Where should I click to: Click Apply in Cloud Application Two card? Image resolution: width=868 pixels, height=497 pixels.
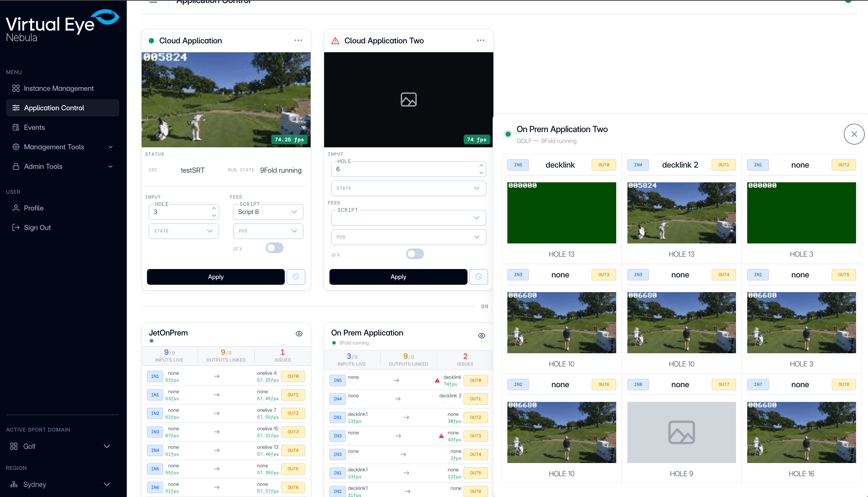[x=398, y=277]
